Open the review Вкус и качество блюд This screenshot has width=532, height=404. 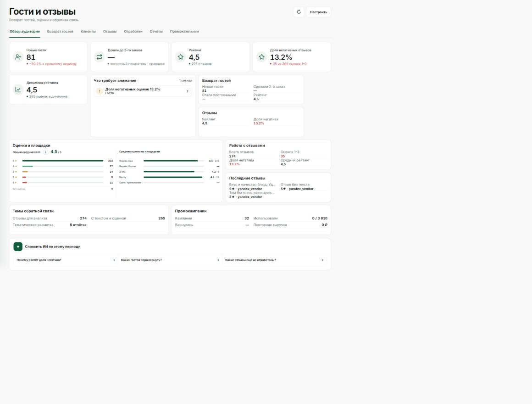coord(253,187)
